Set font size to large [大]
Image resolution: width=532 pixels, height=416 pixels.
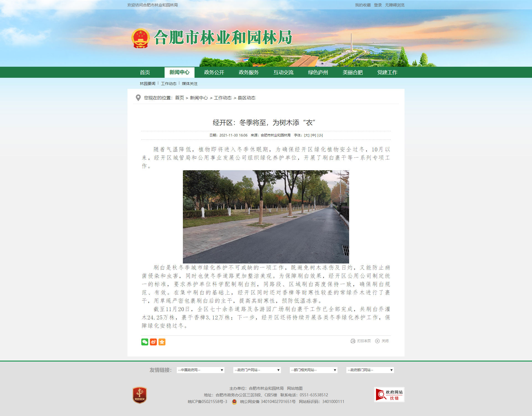click(306, 135)
